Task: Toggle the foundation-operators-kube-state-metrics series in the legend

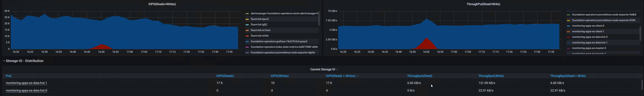Action: pyautogui.click(x=284, y=47)
